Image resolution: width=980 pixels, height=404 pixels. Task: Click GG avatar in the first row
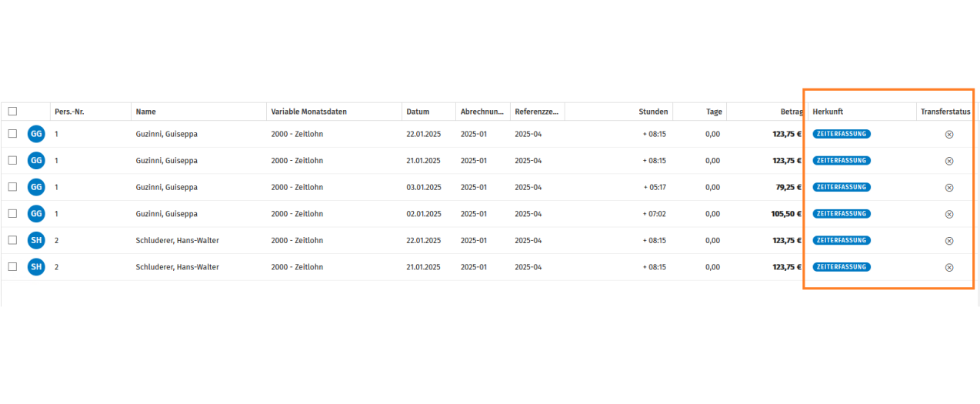pyautogui.click(x=36, y=134)
